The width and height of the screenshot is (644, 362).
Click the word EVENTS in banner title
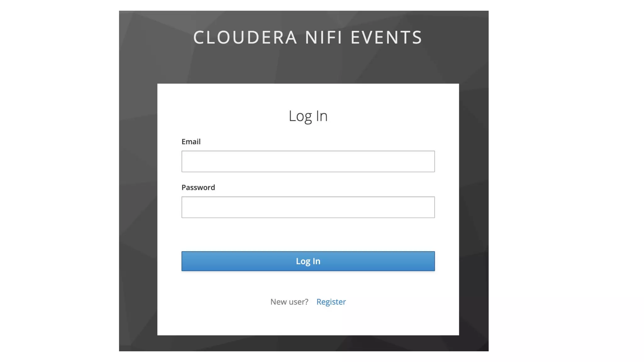[x=386, y=37]
